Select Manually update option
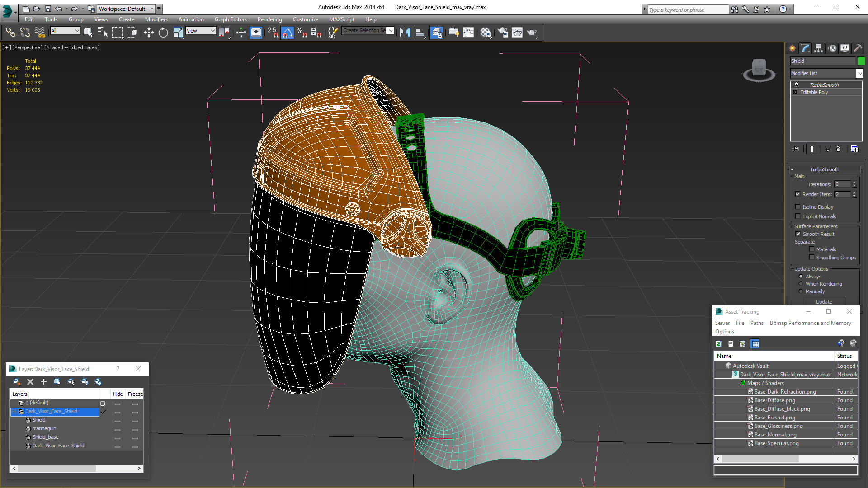868x488 pixels. pyautogui.click(x=801, y=291)
